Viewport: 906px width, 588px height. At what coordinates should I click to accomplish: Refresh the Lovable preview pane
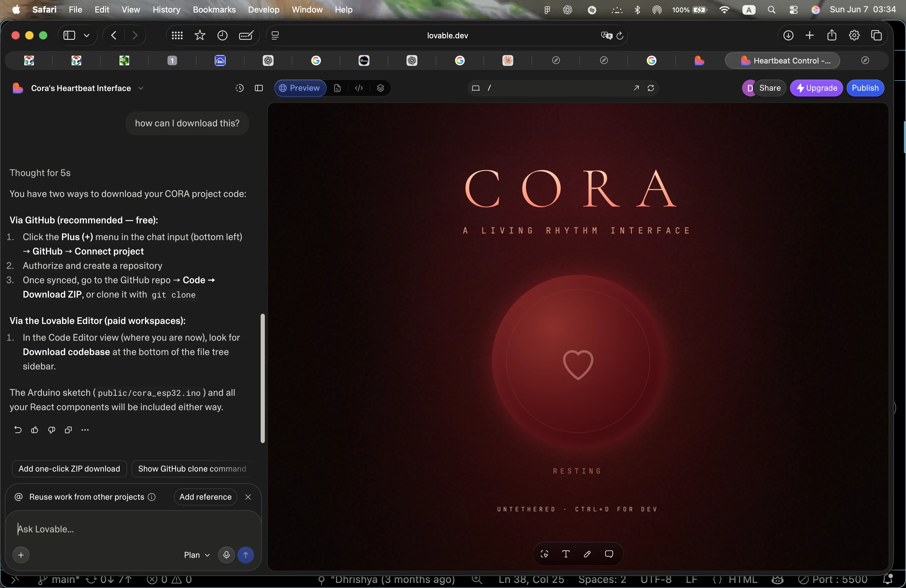coord(650,88)
